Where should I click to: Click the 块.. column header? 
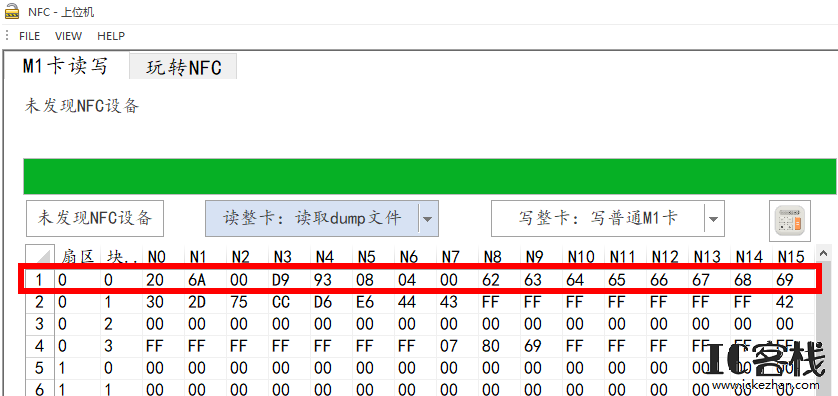121,257
